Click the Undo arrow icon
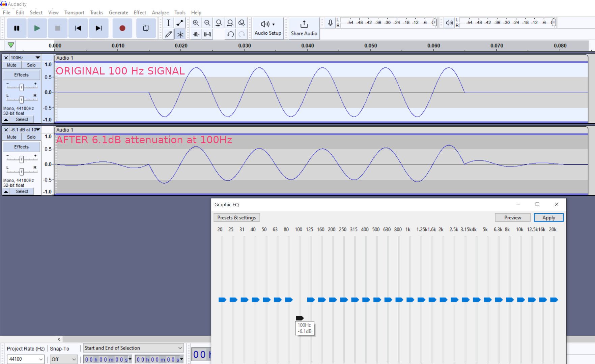 pos(230,34)
